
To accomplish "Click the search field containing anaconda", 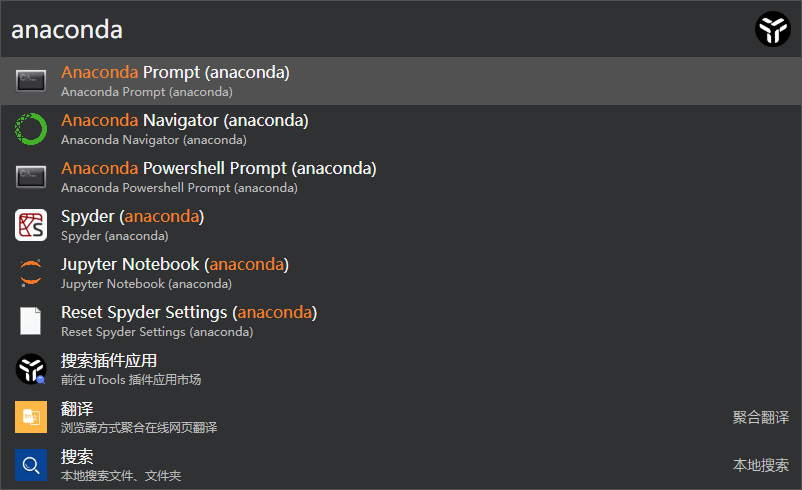I will click(376, 29).
